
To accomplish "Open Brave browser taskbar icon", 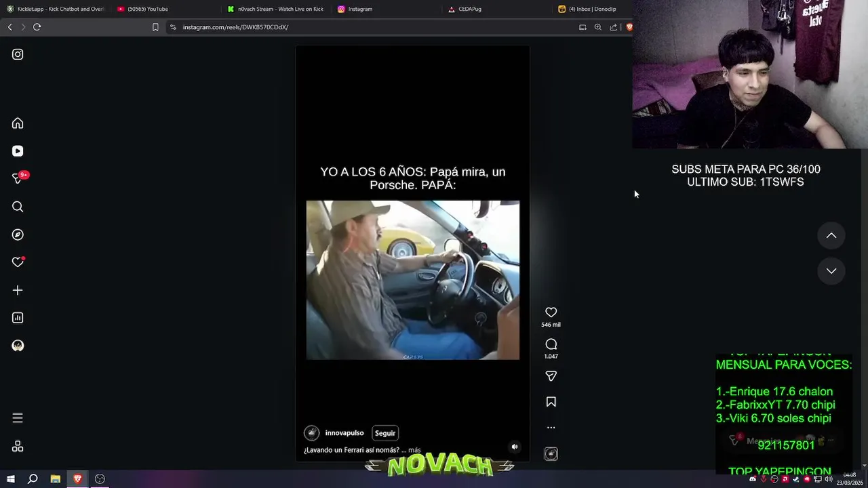I will point(77,479).
